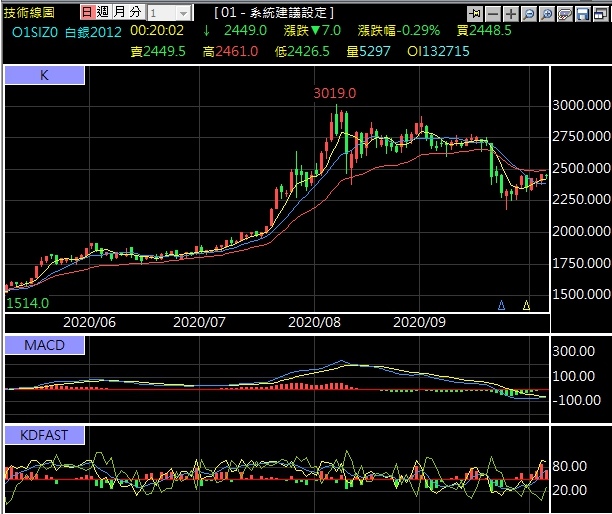The height and width of the screenshot is (514, 612).
Task: Click the 300.00 MACD axis label
Action: [x=573, y=351]
